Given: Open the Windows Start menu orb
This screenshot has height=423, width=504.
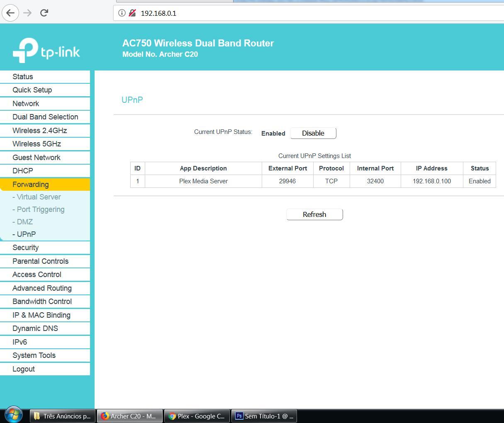Looking at the screenshot, I should tap(13, 415).
